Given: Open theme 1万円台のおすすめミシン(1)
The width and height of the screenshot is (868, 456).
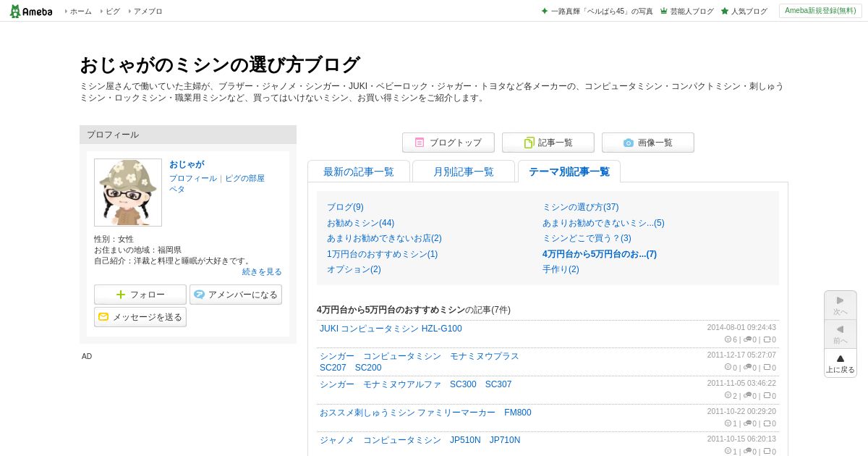Looking at the screenshot, I should (x=382, y=254).
